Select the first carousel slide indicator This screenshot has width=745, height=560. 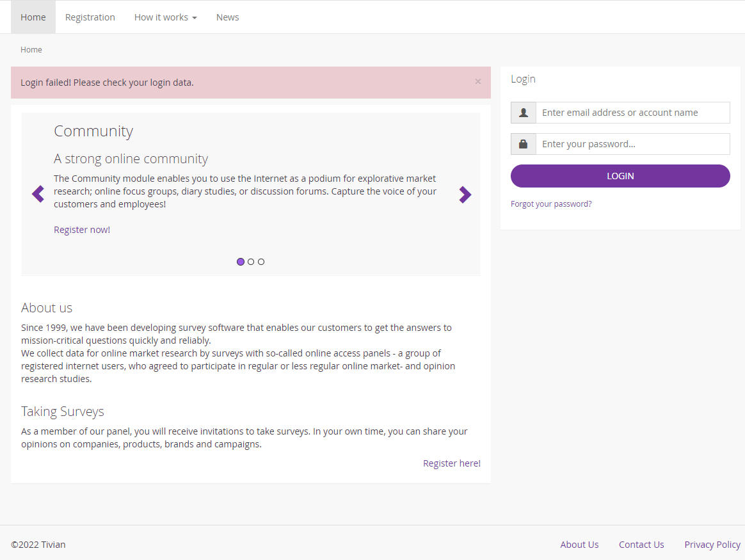(x=241, y=262)
